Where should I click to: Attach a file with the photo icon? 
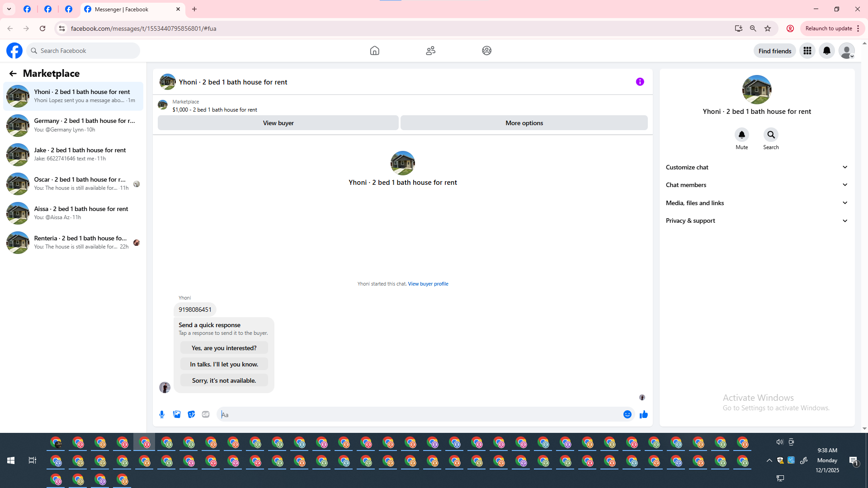[177, 414]
